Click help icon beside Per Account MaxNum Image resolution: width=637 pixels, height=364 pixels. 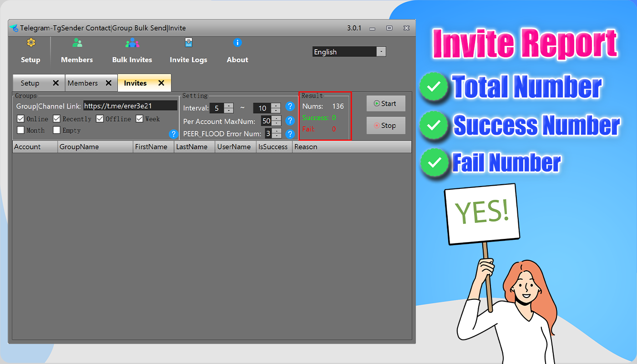click(290, 121)
